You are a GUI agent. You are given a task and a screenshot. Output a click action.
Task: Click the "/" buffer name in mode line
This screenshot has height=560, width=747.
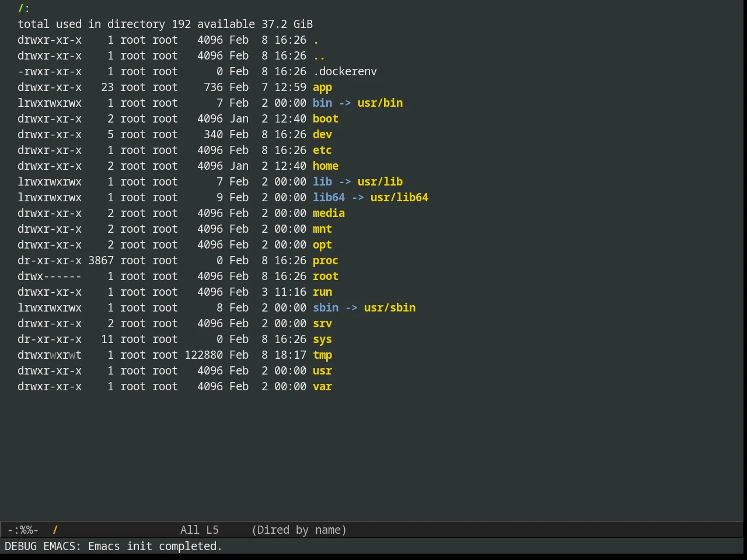55,530
